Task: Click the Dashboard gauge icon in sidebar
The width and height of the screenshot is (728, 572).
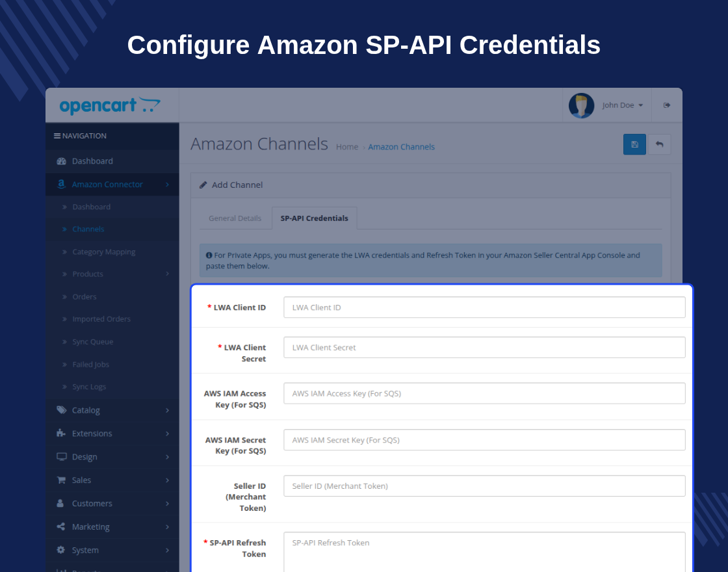Action: coord(61,161)
